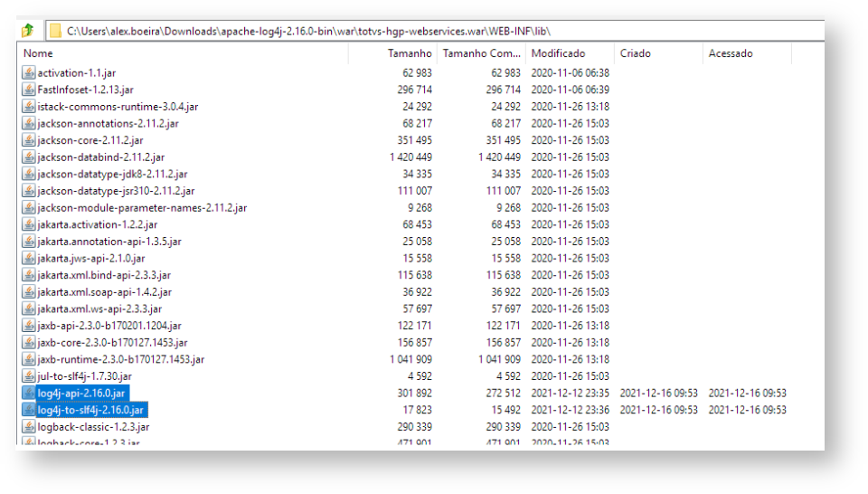868x494 pixels.
Task: Select file name jackson-datatype-jsr310-2.11.2.jar
Action: click(x=117, y=191)
